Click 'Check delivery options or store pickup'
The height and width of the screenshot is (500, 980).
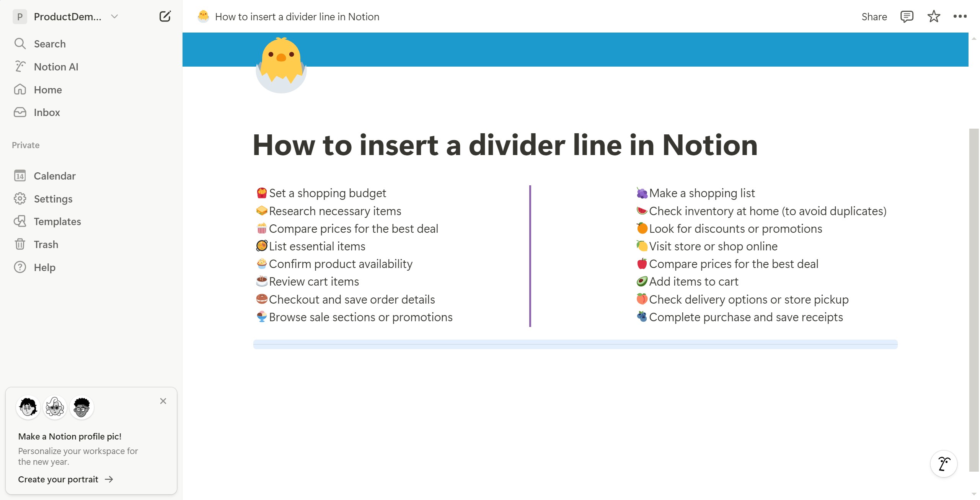pos(748,299)
